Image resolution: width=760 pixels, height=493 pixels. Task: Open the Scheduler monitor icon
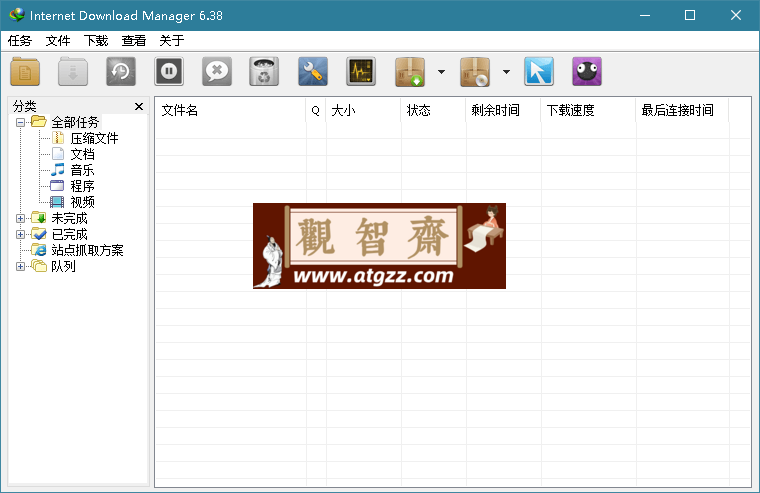point(361,72)
